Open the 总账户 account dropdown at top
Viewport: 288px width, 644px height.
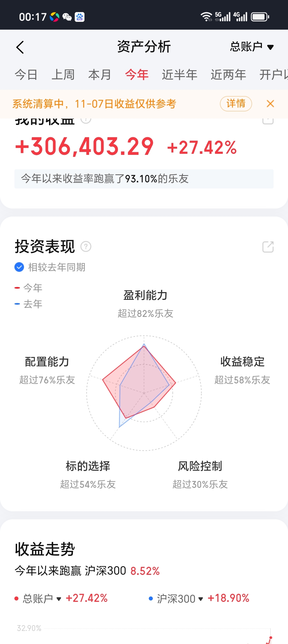tap(252, 47)
